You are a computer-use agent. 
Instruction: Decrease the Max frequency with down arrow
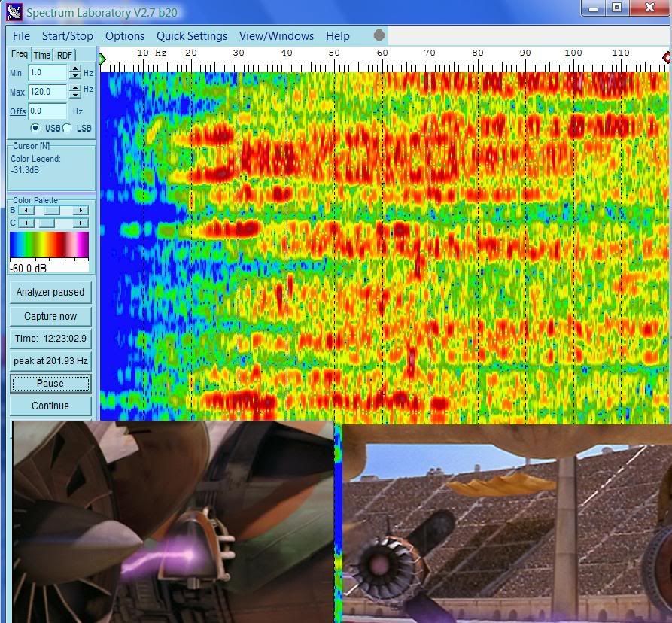click(x=75, y=95)
